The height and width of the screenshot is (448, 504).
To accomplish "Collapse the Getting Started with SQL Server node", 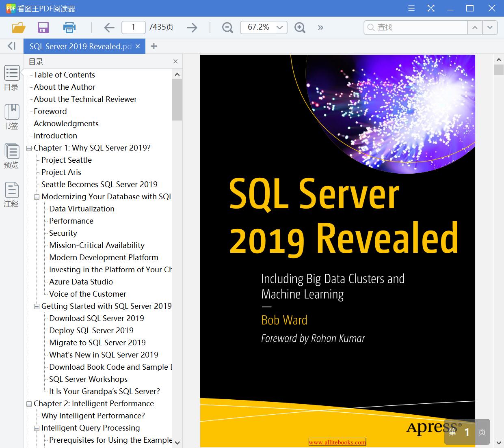I will [x=36, y=306].
